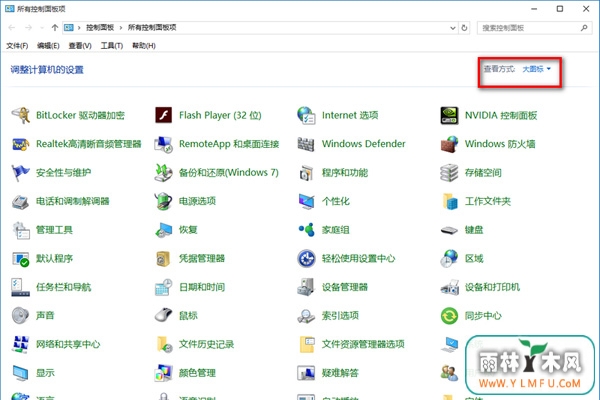The width and height of the screenshot is (600, 400).
Task: Click the 键盘 keyboard icon
Action: 449,230
